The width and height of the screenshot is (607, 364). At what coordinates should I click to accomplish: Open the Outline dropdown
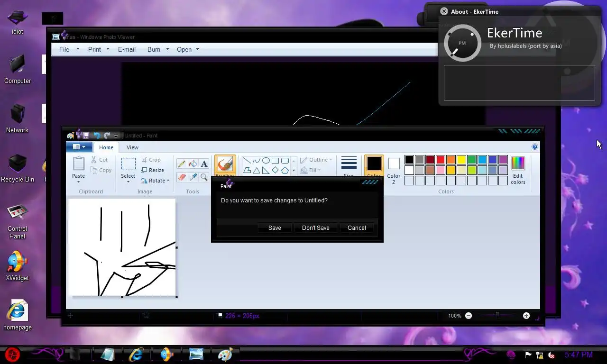pos(316,160)
